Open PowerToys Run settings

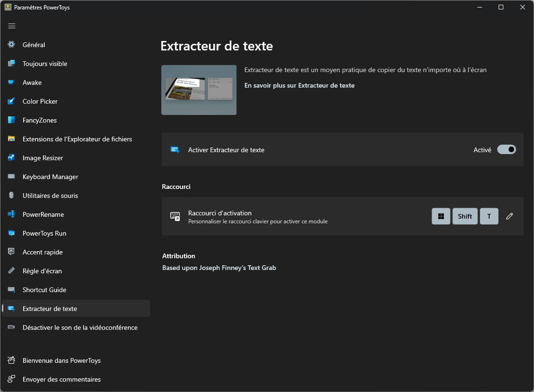pyautogui.click(x=76, y=233)
